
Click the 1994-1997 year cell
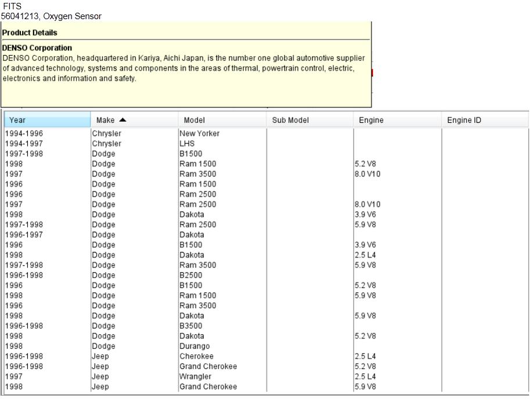point(24,143)
